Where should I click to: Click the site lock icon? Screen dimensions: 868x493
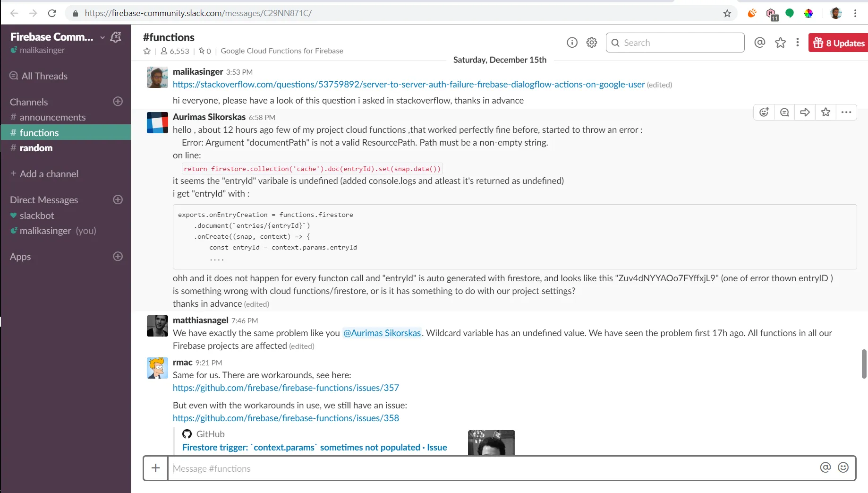click(75, 13)
